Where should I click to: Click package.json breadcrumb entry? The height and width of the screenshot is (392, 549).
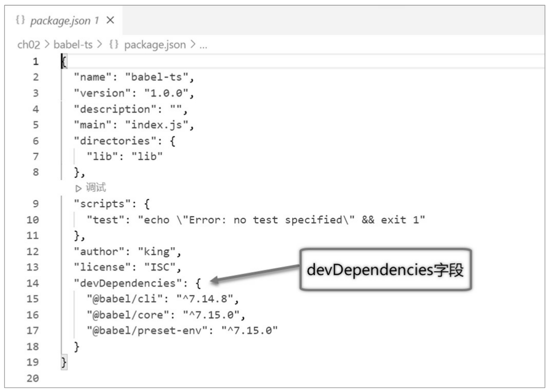pos(155,45)
